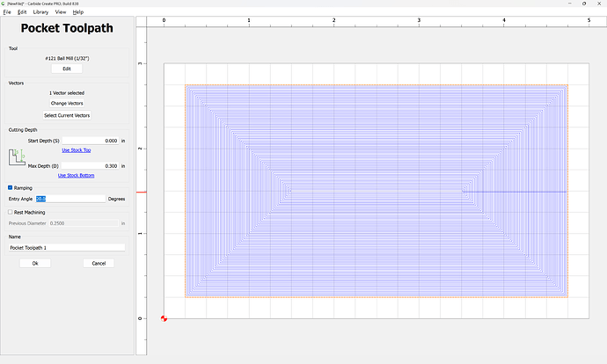607x364 pixels.
Task: Click the red origin marker on the canvas
Action: point(165,317)
